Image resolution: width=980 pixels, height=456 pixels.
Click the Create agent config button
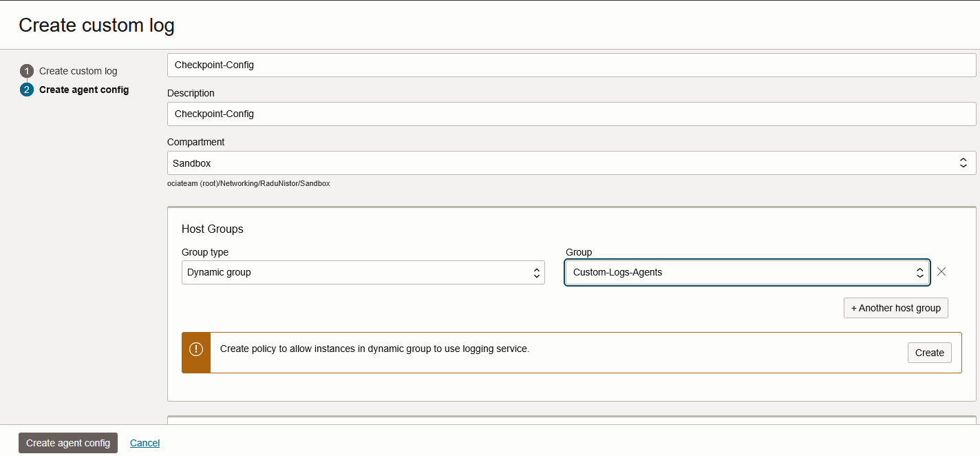tap(68, 443)
